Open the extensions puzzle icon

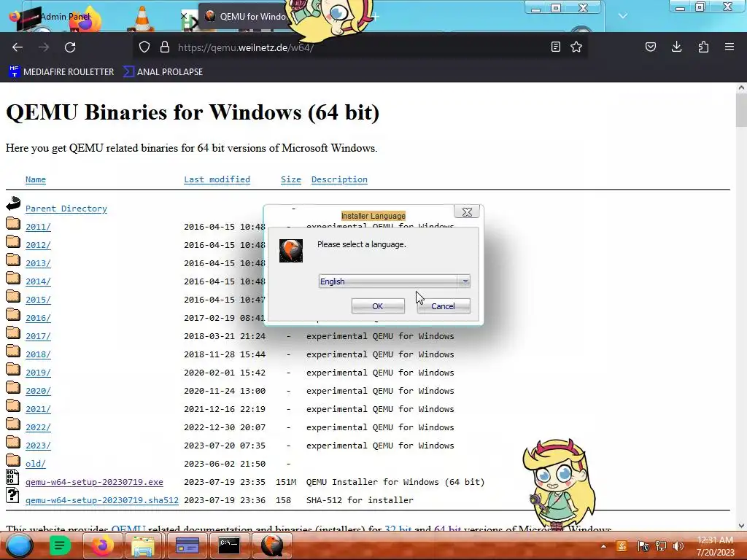[703, 47]
